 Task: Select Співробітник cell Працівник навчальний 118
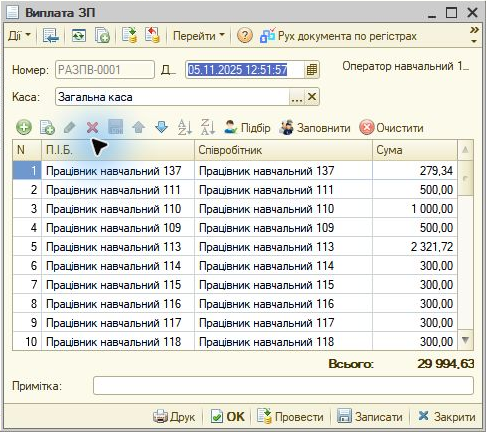[283, 342]
